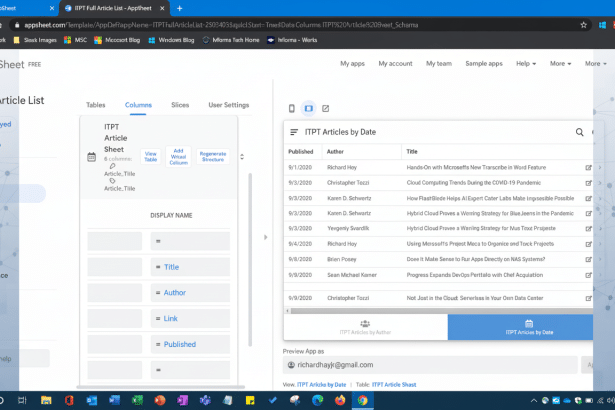This screenshot has height=410, width=615.
Task: Bookmark this page with star icon
Action: click(583, 25)
